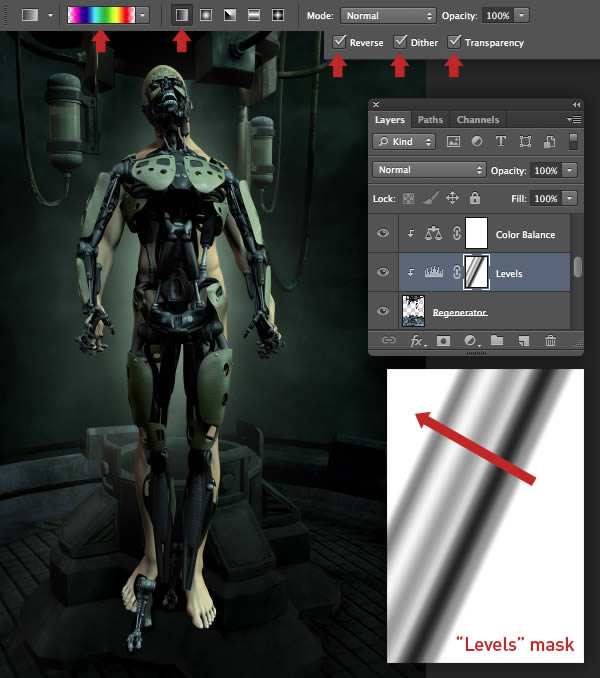Viewport: 600px width, 678px height.
Task: Open the Gradient tool preset picker arrow
Action: (51, 16)
